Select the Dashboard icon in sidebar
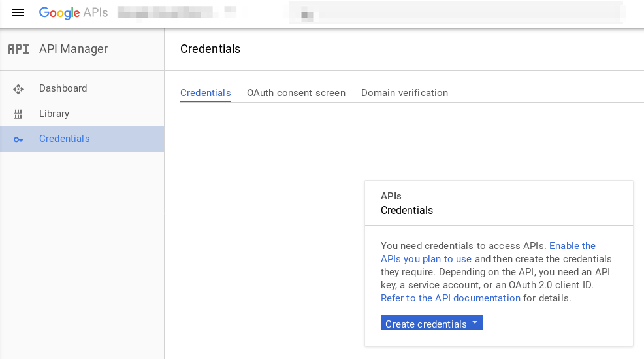Screen dimensions: 644x359 [x=18, y=89]
